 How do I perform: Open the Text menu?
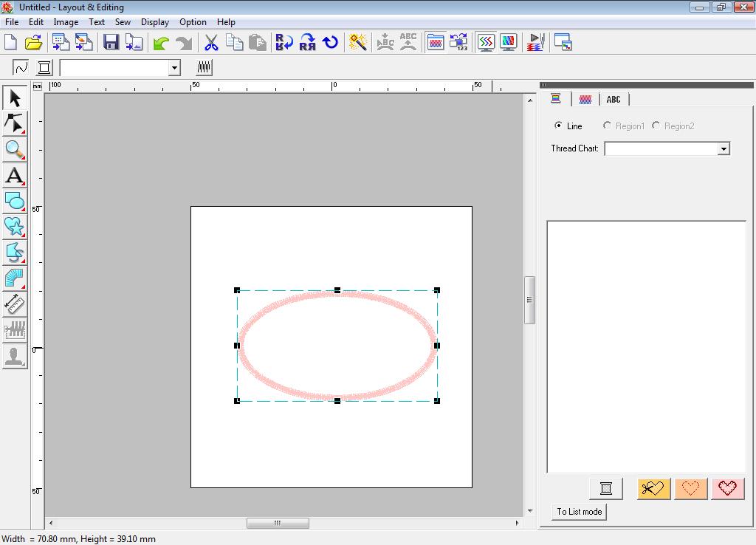point(97,22)
